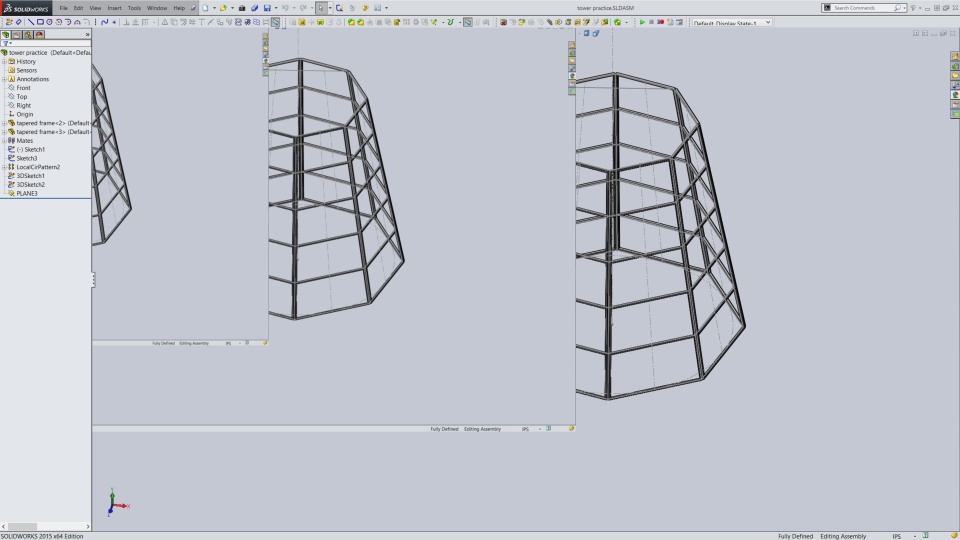960x540 pixels.
Task: Select the Spline sketch tool
Action: 105,22
